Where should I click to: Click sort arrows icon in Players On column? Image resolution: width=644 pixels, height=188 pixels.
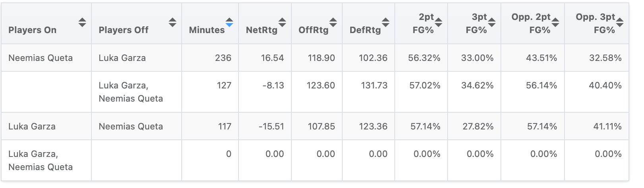pos(82,22)
